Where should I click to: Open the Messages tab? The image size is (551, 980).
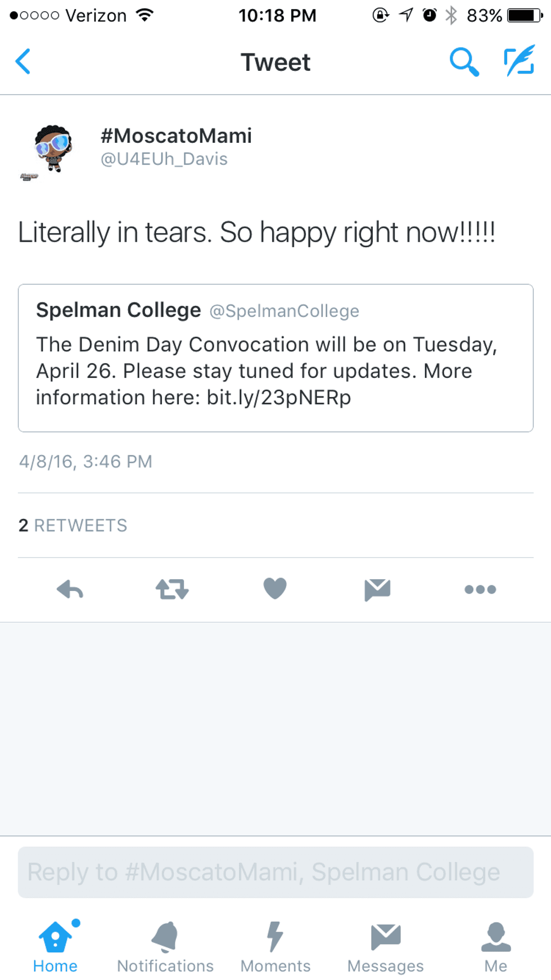click(x=386, y=947)
